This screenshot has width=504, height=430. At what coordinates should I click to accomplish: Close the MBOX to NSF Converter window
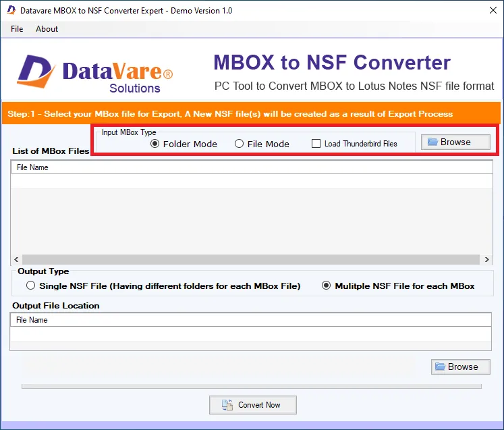[493, 10]
